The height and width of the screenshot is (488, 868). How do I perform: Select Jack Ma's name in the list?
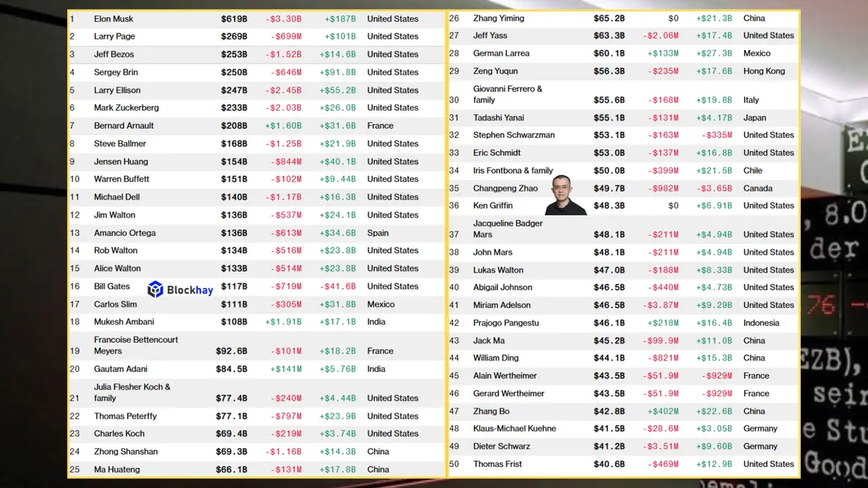pos(490,341)
